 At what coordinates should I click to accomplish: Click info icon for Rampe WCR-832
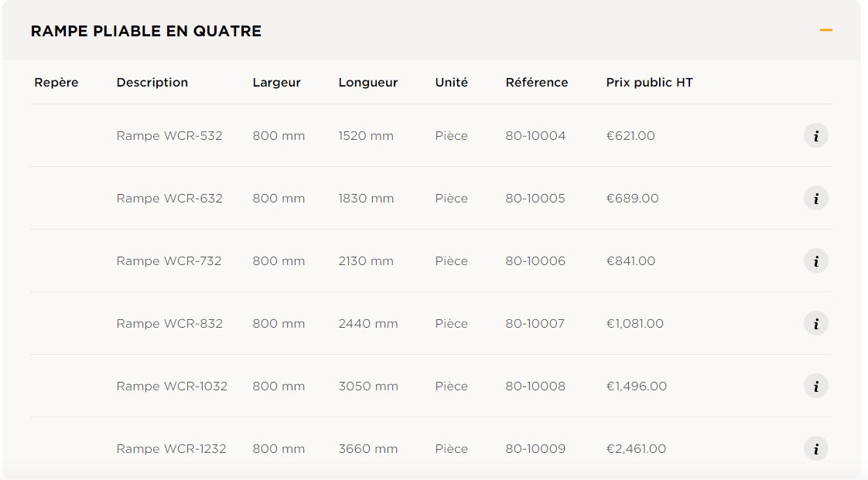[x=815, y=324]
